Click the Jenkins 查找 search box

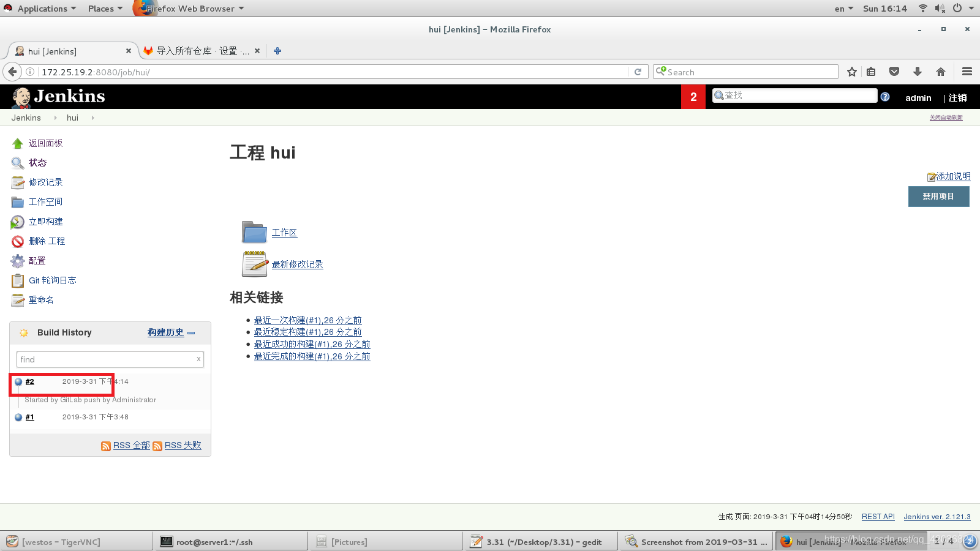(794, 96)
